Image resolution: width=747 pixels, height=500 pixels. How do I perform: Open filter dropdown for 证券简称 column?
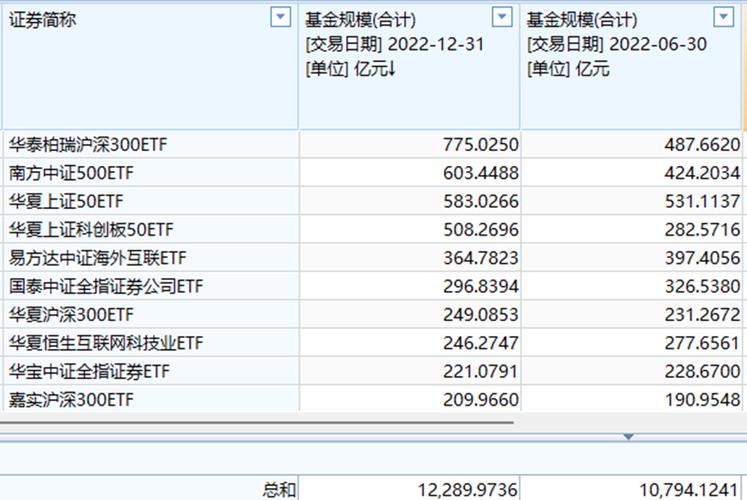coord(281,18)
